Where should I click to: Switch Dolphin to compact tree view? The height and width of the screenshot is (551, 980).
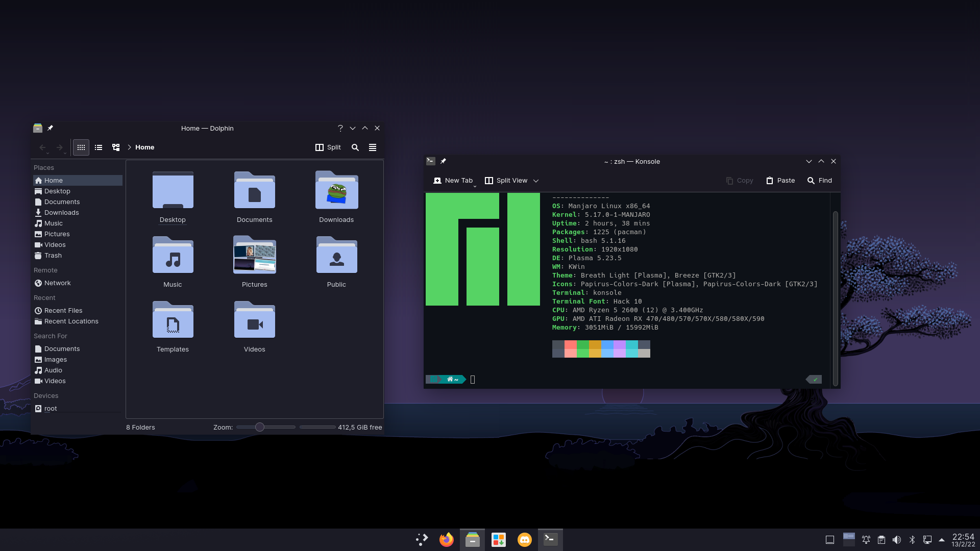(116, 147)
